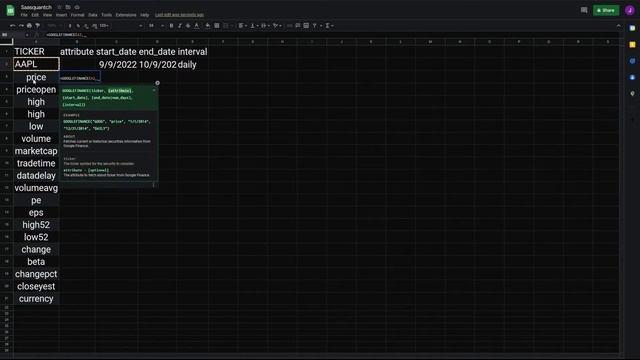
Task: Open the horizontal align dropdown
Action: (242, 25)
